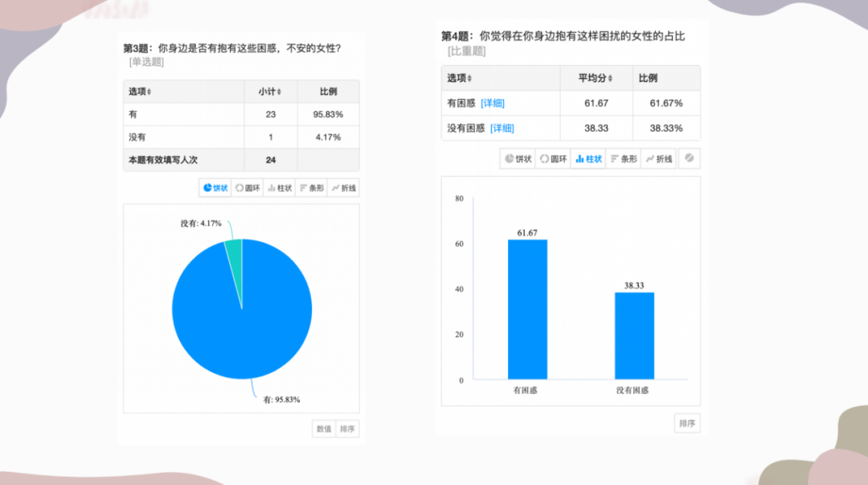The height and width of the screenshot is (485, 868).
Task: Switch question 3 chart to 条形 horizontal bar view
Action: click(312, 188)
